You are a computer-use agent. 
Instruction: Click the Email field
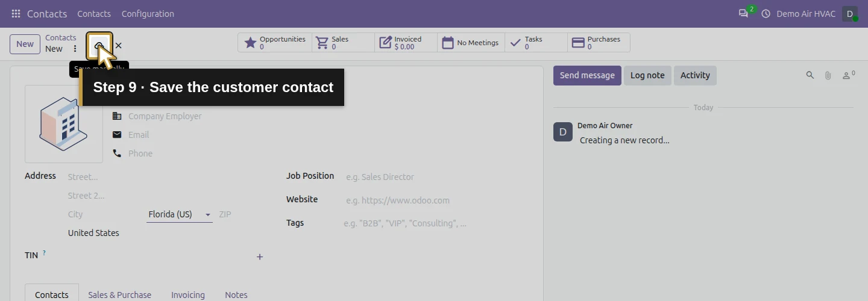coord(139,135)
